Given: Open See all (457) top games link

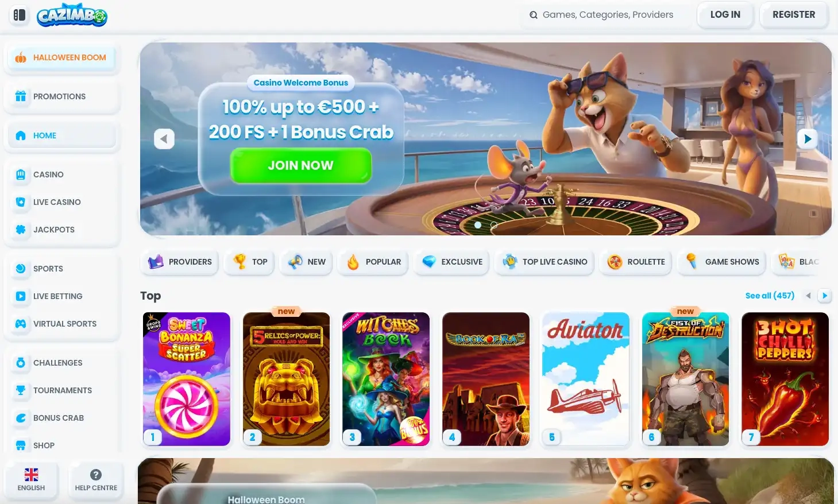Looking at the screenshot, I should pyautogui.click(x=770, y=296).
